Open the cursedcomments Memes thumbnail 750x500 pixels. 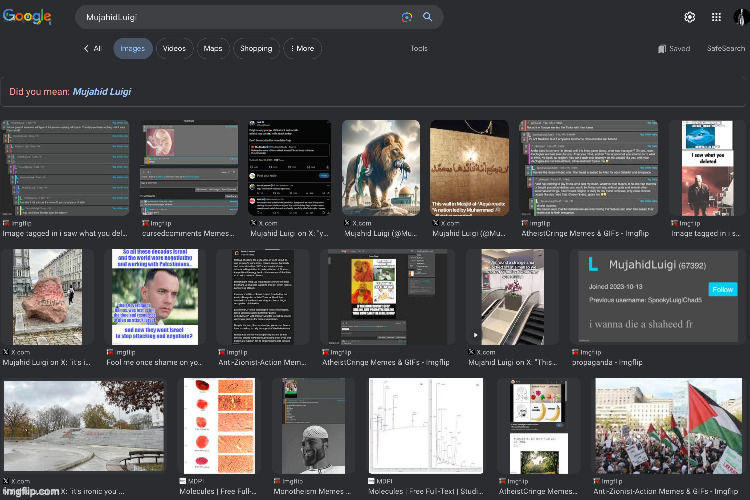tap(189, 167)
